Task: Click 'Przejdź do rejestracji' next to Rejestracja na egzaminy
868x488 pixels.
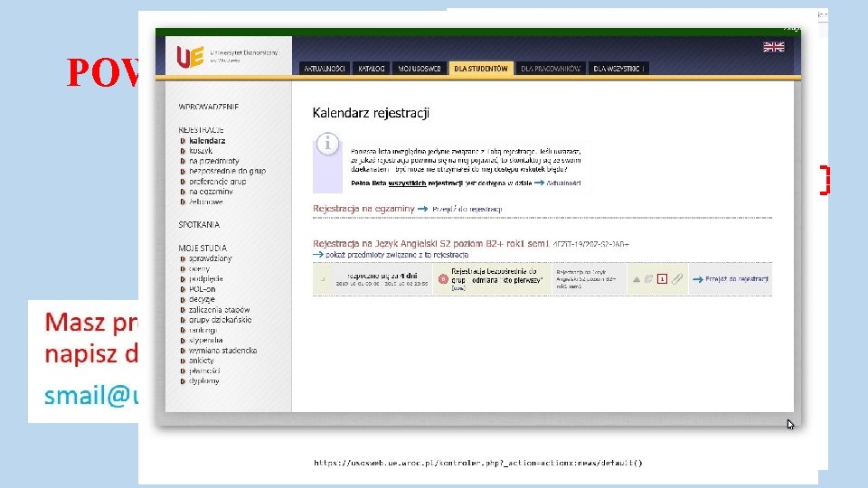Action: pos(467,209)
